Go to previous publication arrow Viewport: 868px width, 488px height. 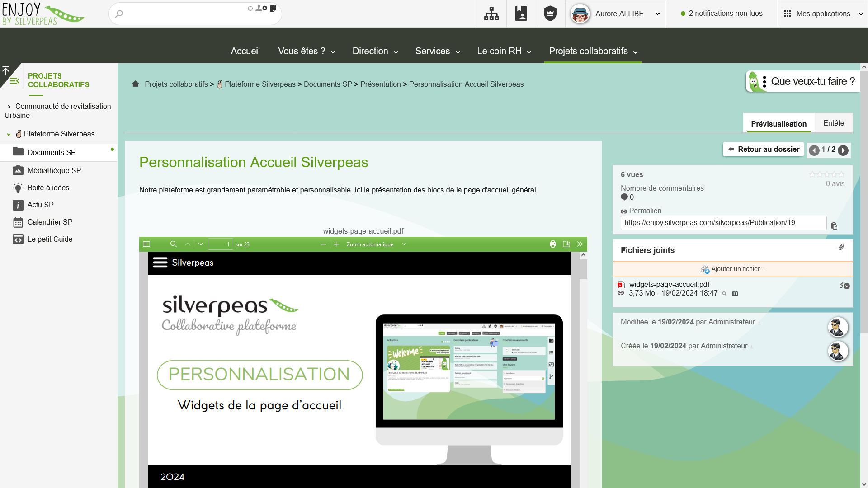(x=814, y=150)
